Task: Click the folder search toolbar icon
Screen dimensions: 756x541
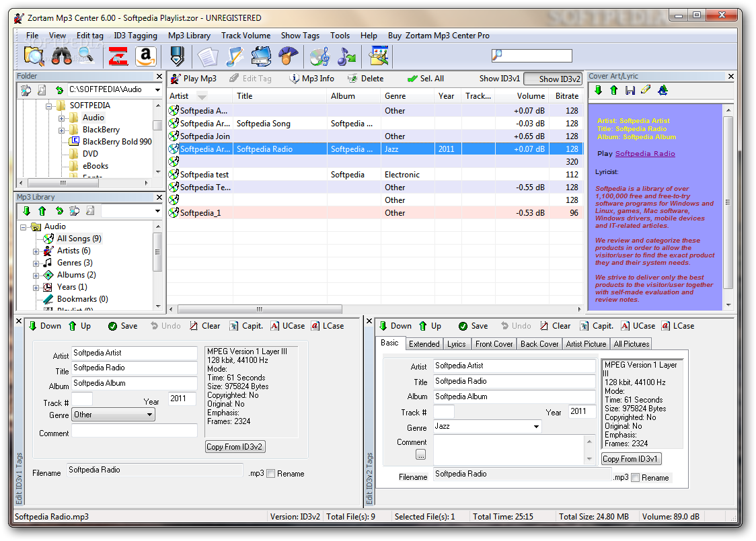Action: pyautogui.click(x=34, y=56)
